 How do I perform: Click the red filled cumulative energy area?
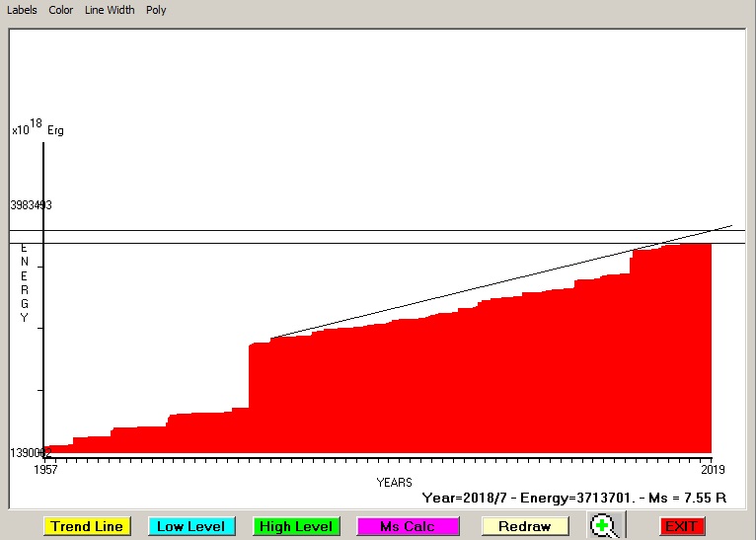pyautogui.click(x=474, y=395)
